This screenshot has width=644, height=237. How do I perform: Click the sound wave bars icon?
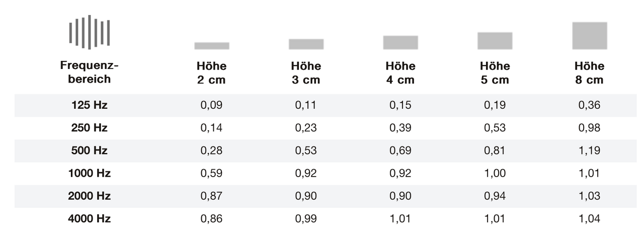point(89,32)
